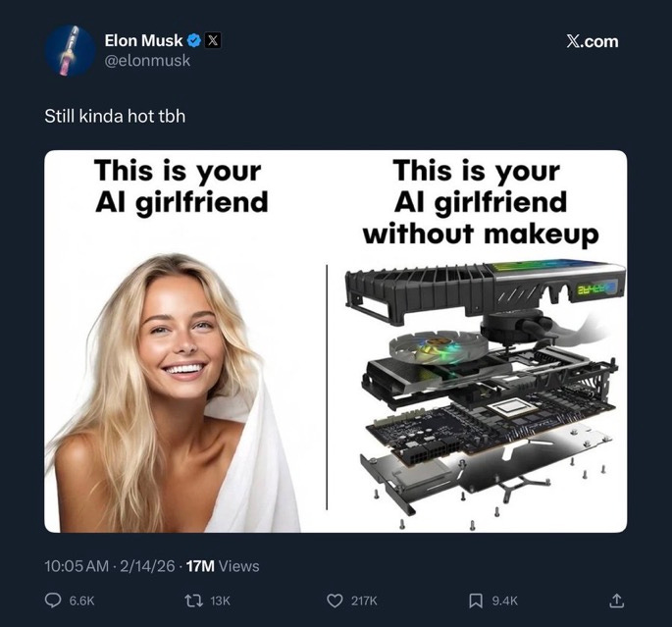This screenshot has width=672, height=627.
Task: Click the 17M Views count
Action: point(224,566)
